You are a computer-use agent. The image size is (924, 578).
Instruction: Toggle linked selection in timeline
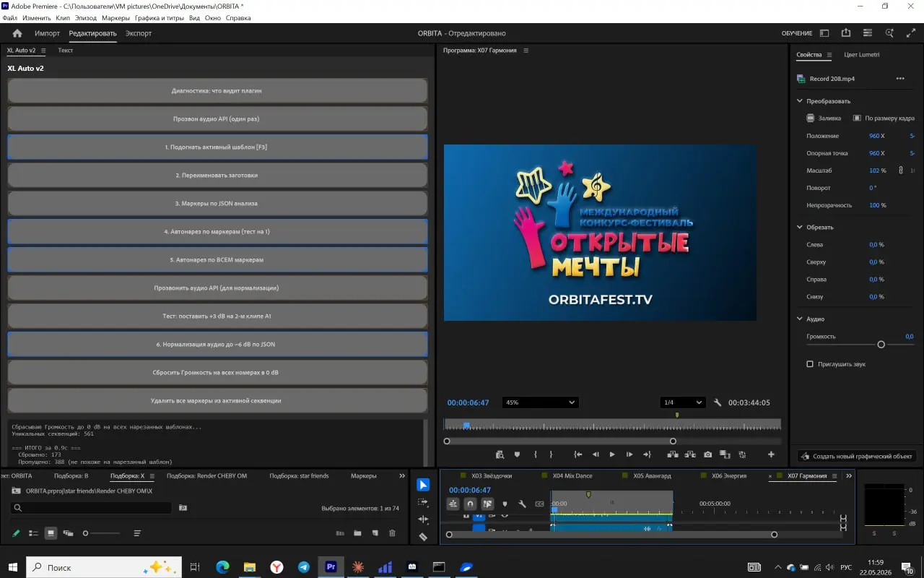(x=487, y=504)
